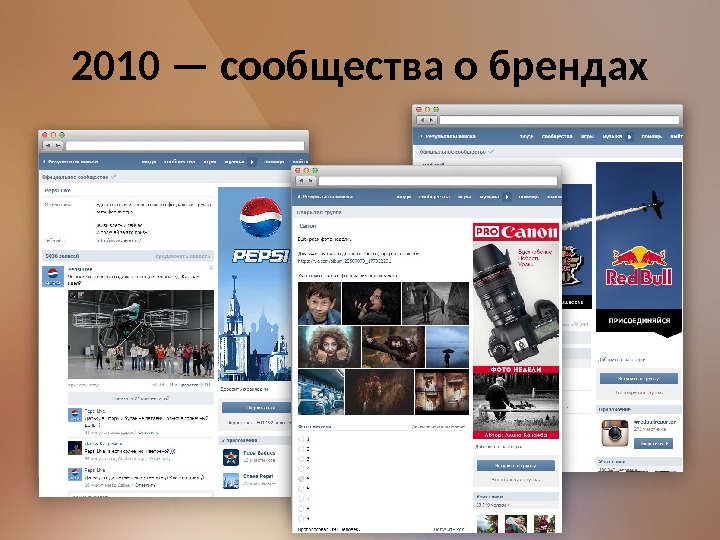Viewport: 720px width, 540px height.
Task: Click the dark avatar of the second Pepsi commenter
Action: [75, 448]
